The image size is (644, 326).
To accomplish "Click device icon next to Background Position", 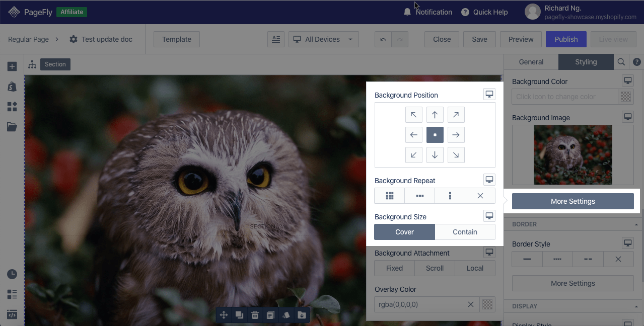I will (x=489, y=94).
